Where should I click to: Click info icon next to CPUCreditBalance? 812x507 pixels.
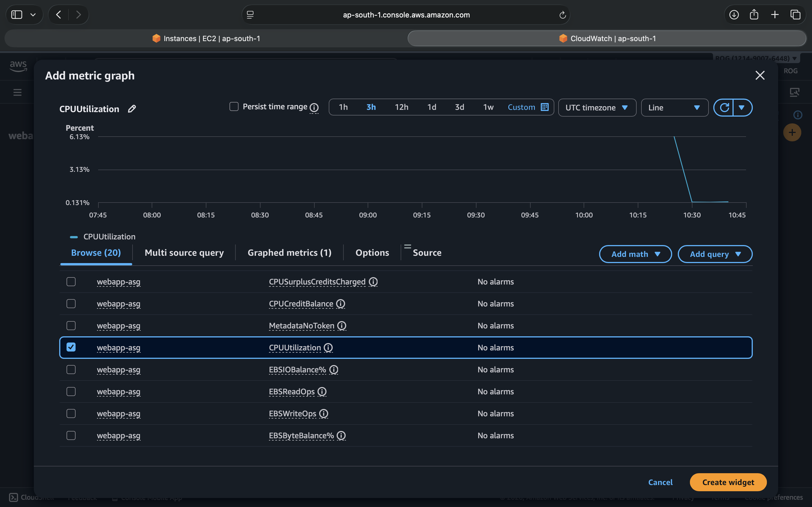click(341, 303)
